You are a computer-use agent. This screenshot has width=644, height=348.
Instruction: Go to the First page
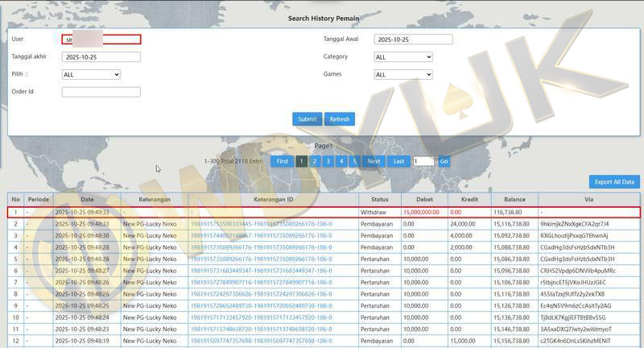tap(282, 161)
